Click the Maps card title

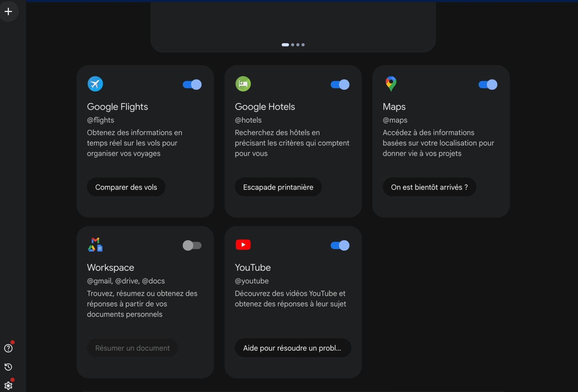(x=394, y=107)
